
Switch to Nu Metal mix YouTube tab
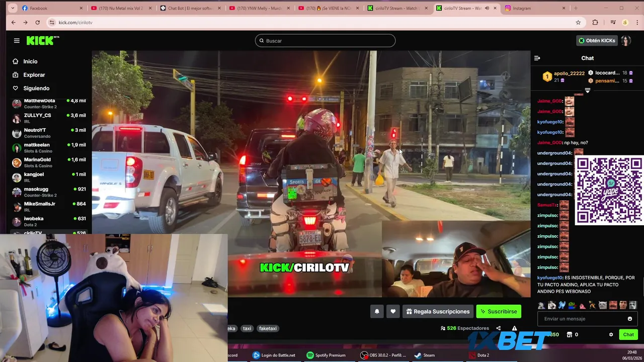click(121, 8)
